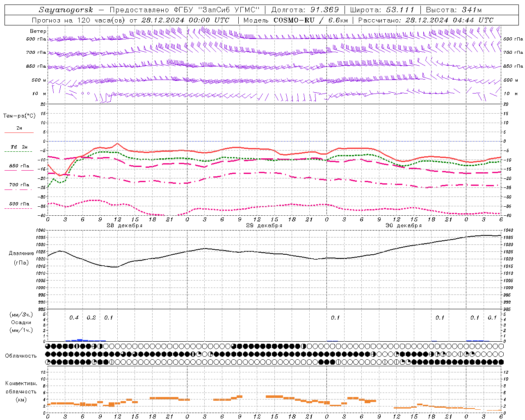Viewport: 525px width, 420px height.
Task: Select the 30 декабря date label
Action: (x=403, y=226)
